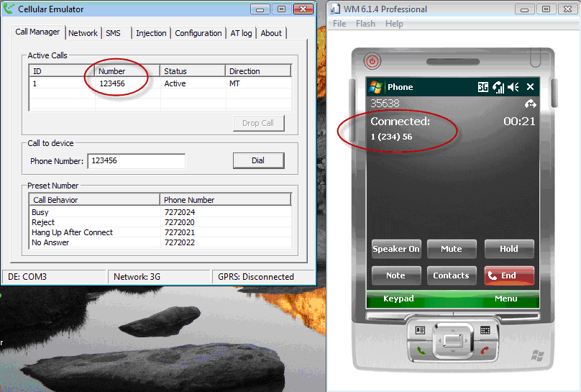Click the Phone title on the phone screen
This screenshot has width=581, height=392.
(401, 87)
